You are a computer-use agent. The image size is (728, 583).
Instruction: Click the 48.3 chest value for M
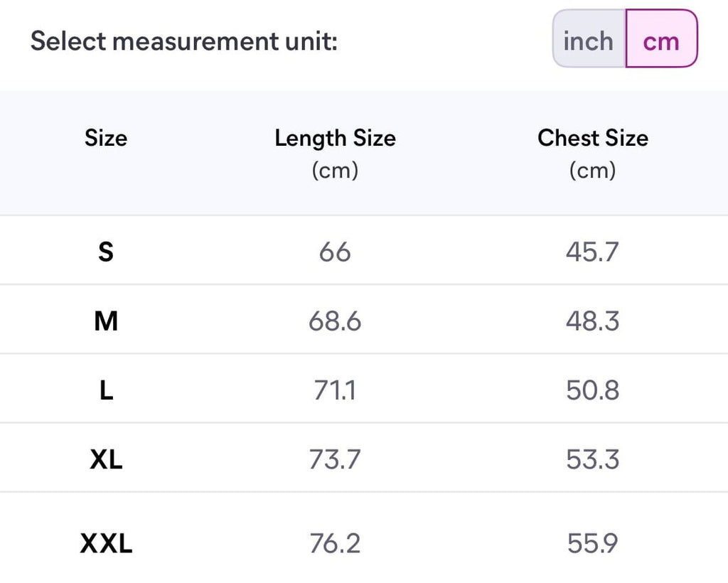tap(592, 321)
